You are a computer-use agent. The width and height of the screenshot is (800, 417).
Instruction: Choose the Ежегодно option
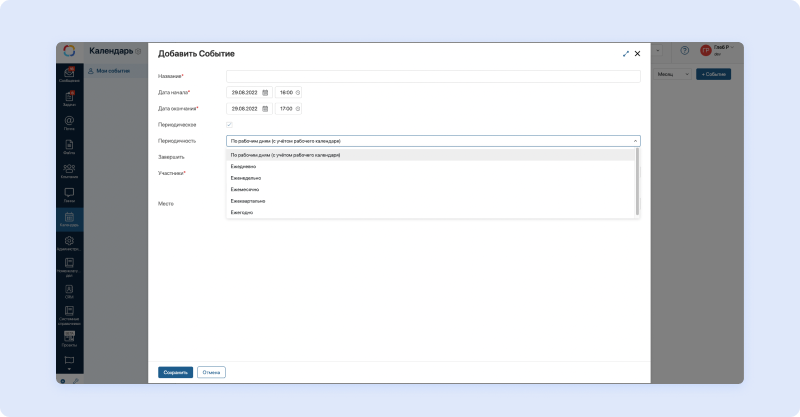[x=243, y=212]
